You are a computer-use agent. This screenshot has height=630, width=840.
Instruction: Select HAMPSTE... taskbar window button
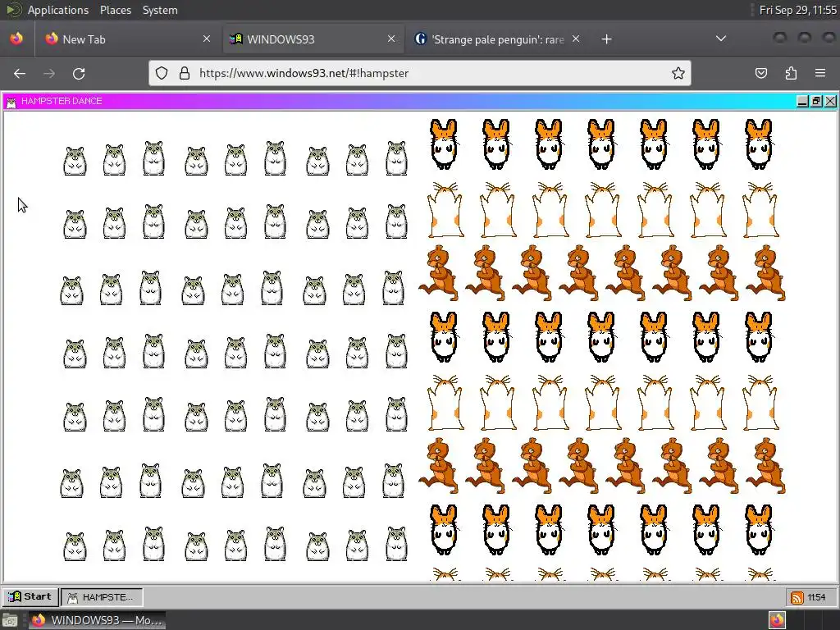point(102,597)
